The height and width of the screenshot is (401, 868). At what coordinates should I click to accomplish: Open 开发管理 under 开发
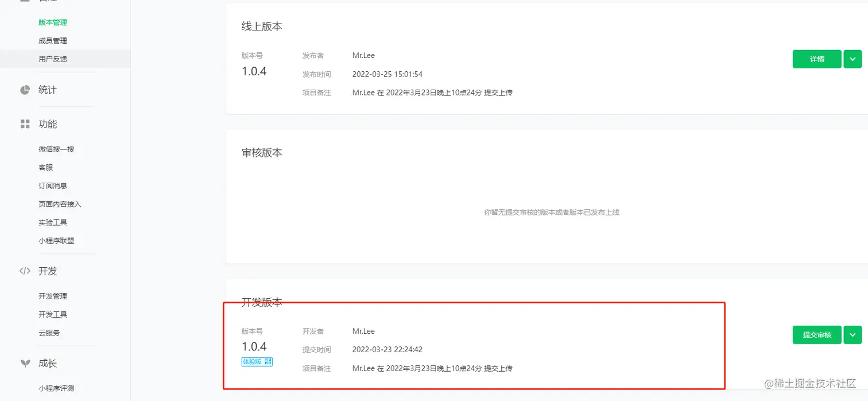pyautogui.click(x=52, y=296)
